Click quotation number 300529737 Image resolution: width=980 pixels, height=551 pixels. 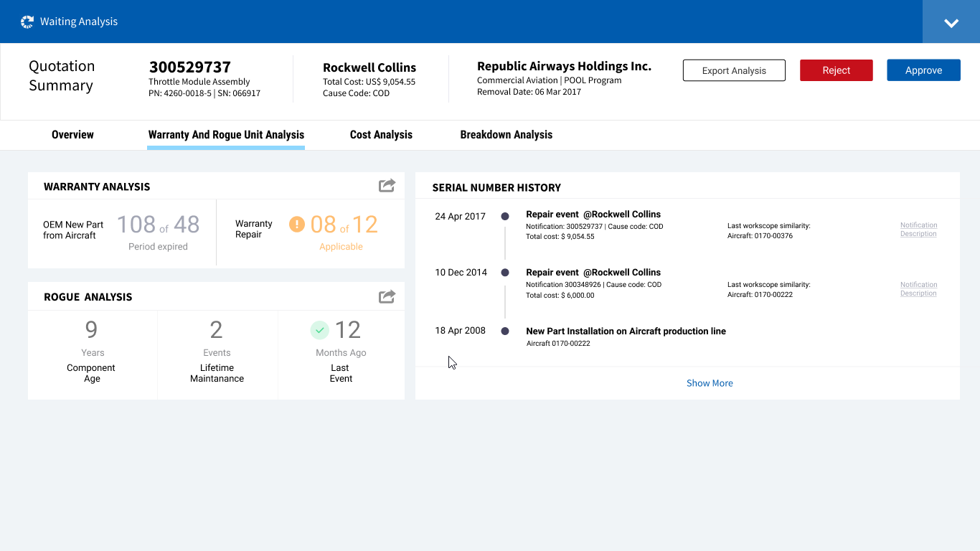coord(190,67)
